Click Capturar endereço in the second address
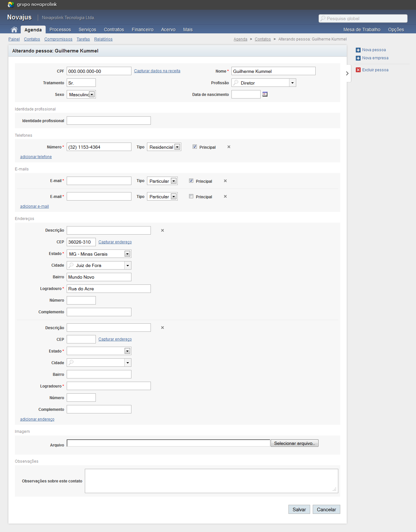 tap(115, 339)
